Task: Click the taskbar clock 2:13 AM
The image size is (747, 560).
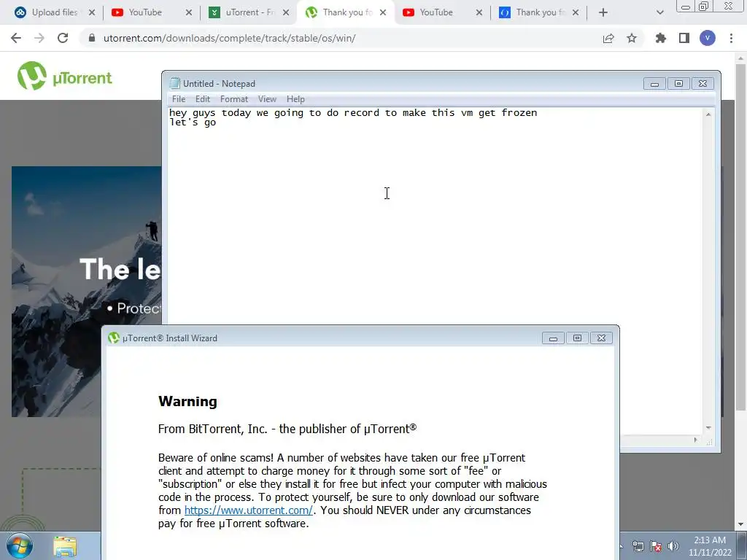Action: pos(710,546)
